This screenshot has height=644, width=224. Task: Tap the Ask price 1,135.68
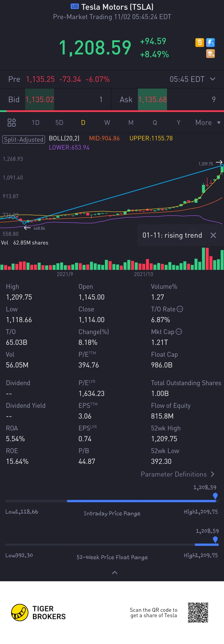tap(153, 100)
